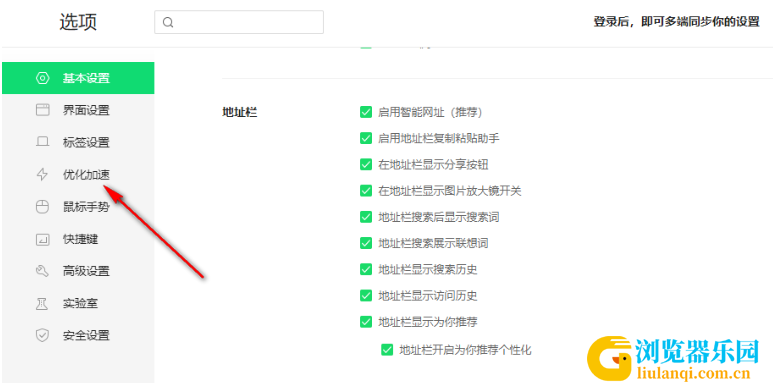This screenshot has width=773, height=383.
Task: Click the 优化加速 lightning bolt icon
Action: [43, 174]
